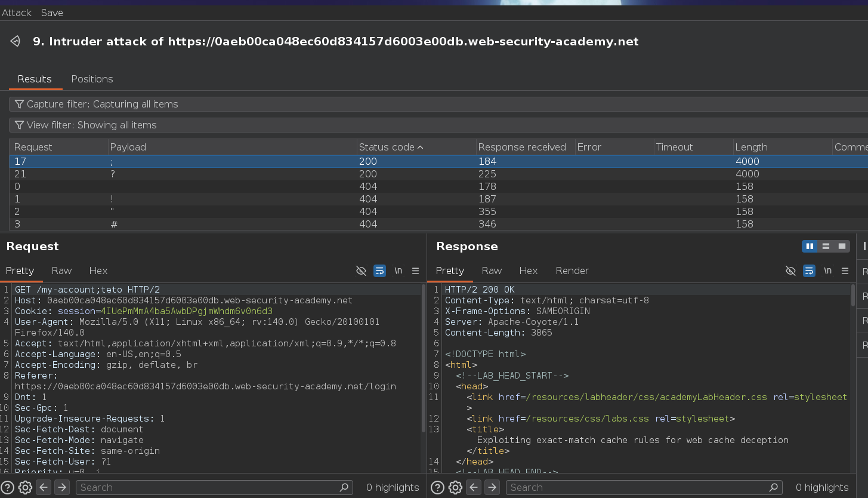Go to next match in Response search
The image size is (868, 498).
point(492,487)
